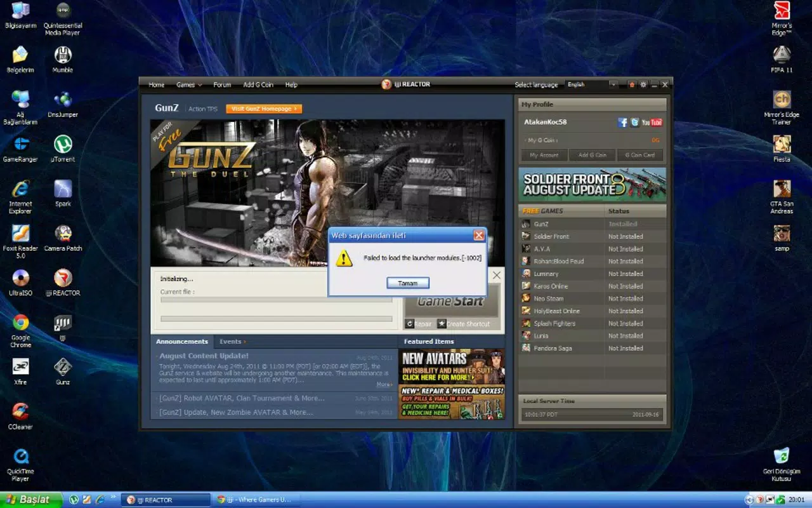Screen dimensions: 812x508
Task: Open the gear settings icon in title bar
Action: [x=643, y=84]
